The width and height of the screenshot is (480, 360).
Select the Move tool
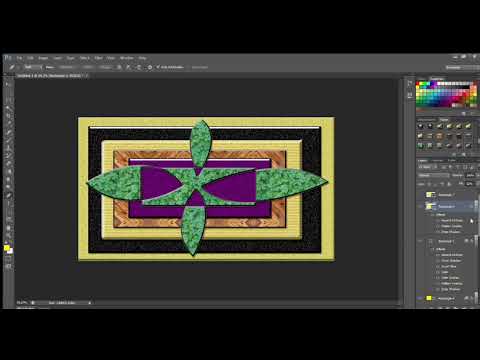[x=8, y=84]
